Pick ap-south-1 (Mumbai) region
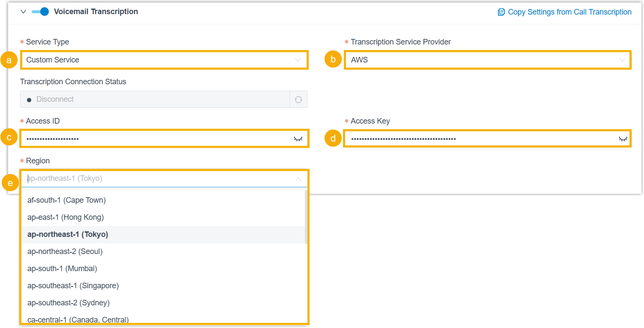 (x=163, y=269)
